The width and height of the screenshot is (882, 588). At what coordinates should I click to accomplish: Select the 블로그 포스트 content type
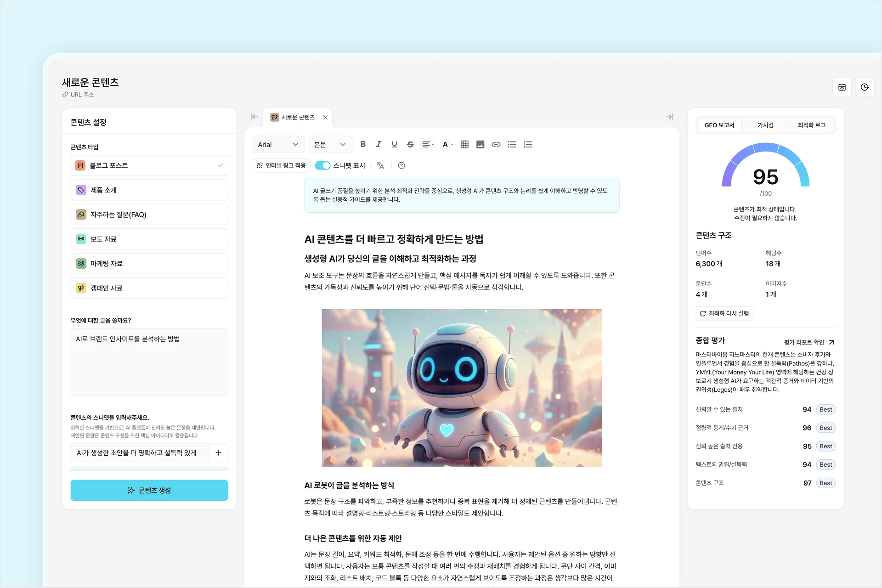coord(149,165)
